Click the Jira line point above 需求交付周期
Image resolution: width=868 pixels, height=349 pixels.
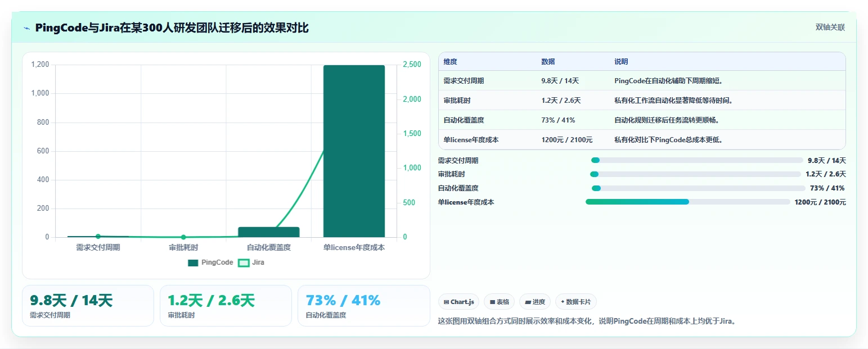pos(98,237)
